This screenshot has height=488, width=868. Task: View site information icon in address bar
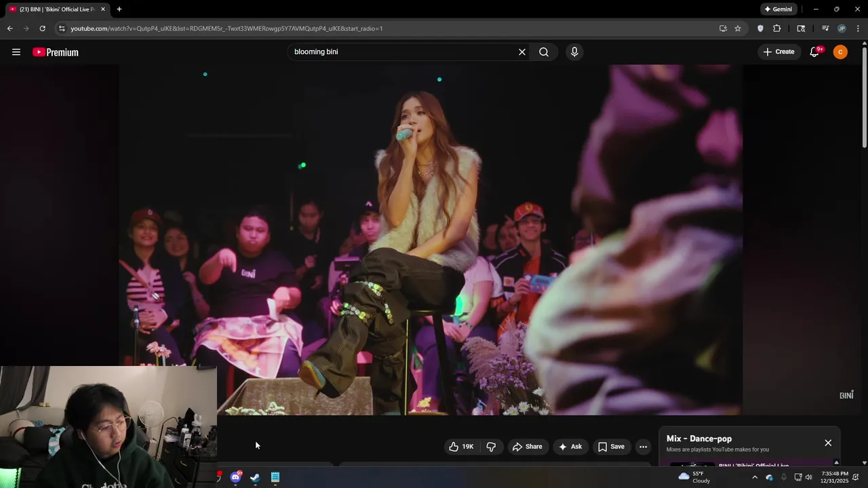click(62, 28)
